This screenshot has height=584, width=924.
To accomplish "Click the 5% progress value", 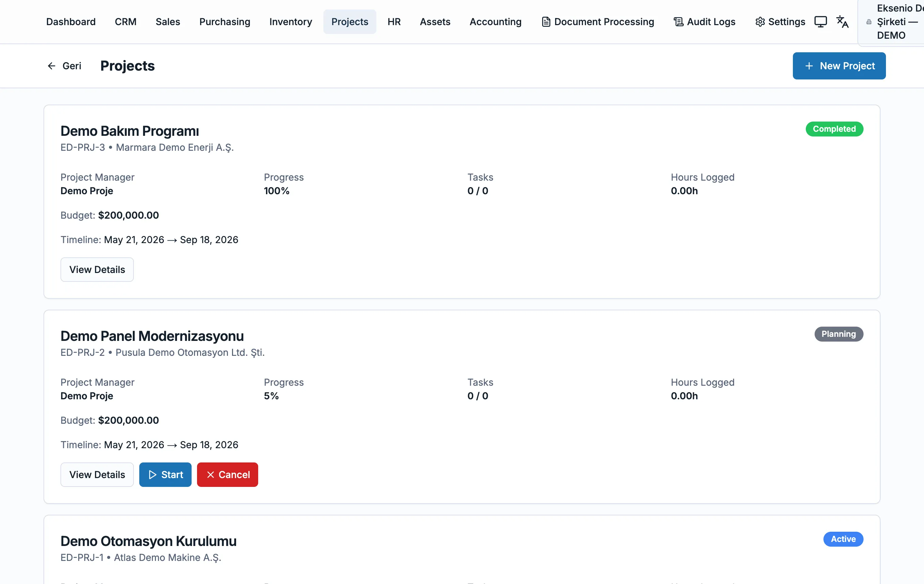I will click(271, 396).
